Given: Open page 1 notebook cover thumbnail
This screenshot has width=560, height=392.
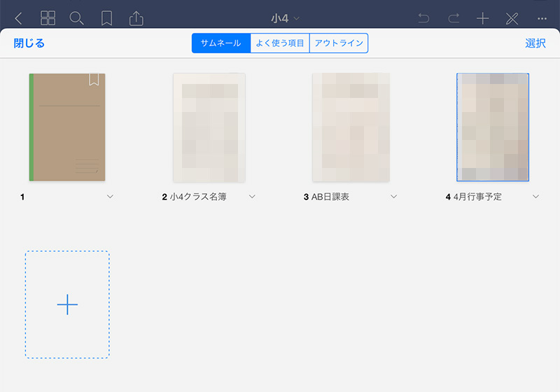Looking at the screenshot, I should (67, 127).
